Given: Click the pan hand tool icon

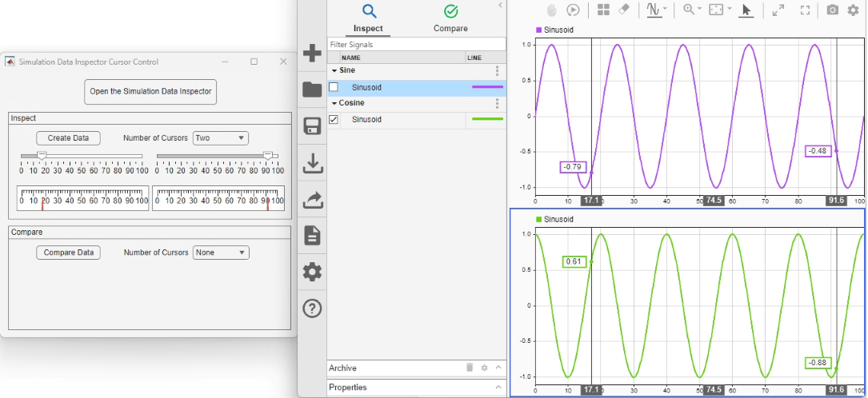Looking at the screenshot, I should click(551, 10).
